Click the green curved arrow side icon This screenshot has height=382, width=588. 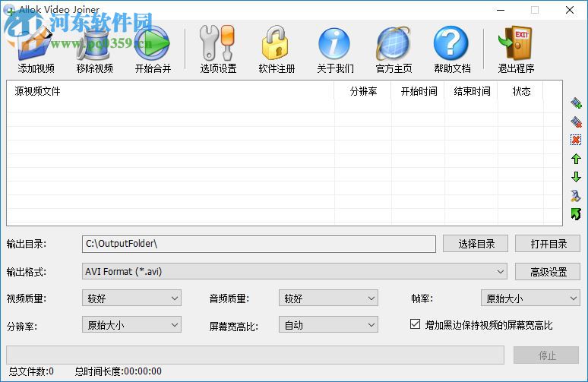(576, 214)
